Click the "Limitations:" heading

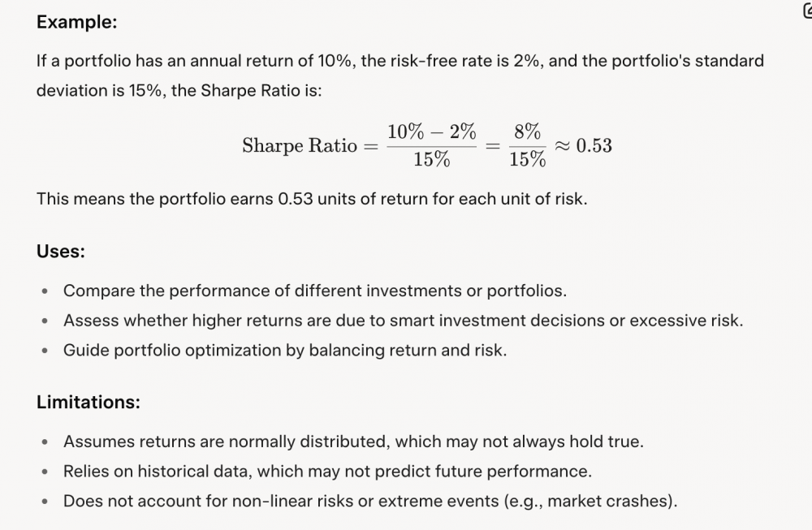(88, 402)
